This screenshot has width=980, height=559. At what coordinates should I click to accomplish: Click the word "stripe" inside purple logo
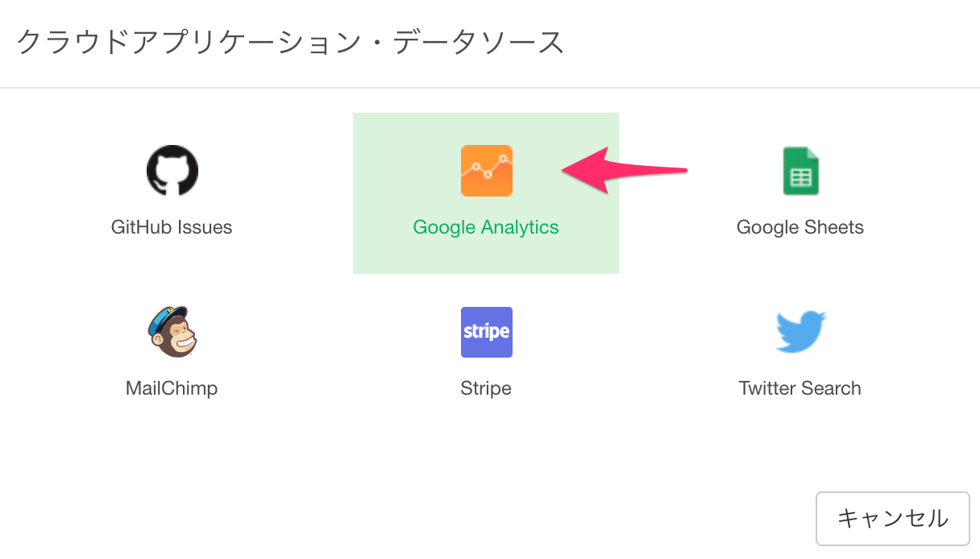click(x=486, y=332)
